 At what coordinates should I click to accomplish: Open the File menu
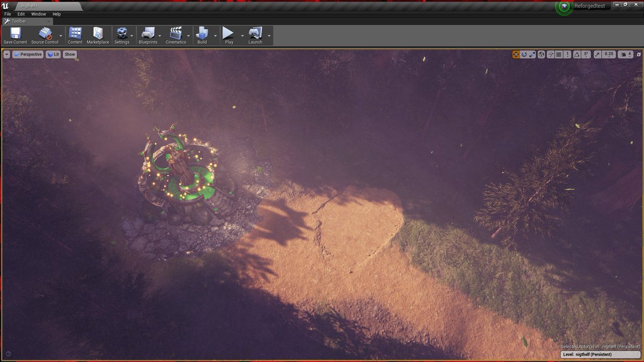(8, 14)
